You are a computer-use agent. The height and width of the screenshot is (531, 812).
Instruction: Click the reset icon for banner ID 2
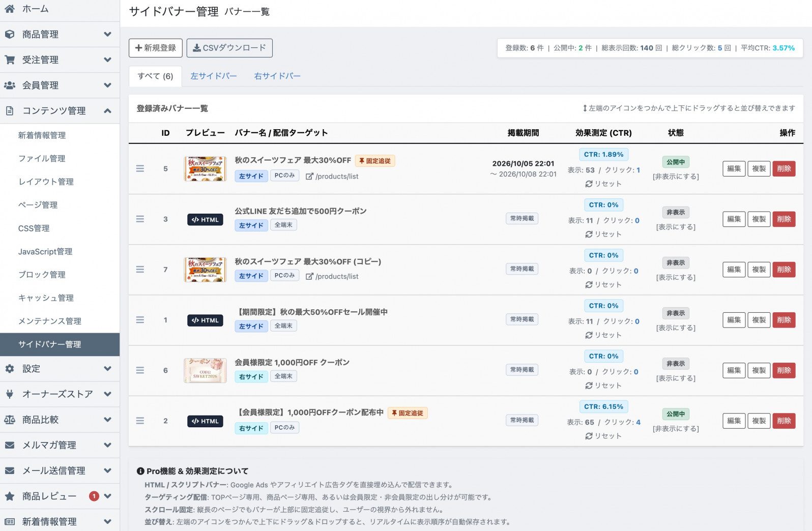(589, 436)
